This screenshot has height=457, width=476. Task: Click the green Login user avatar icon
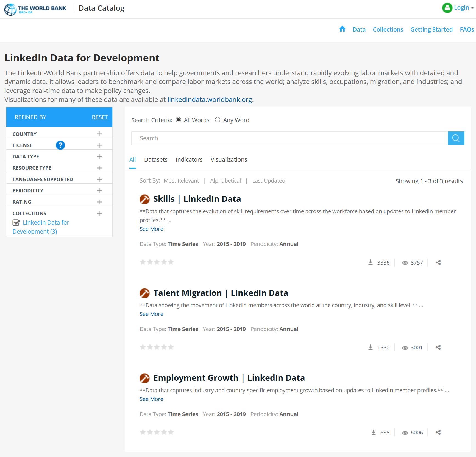447,8
